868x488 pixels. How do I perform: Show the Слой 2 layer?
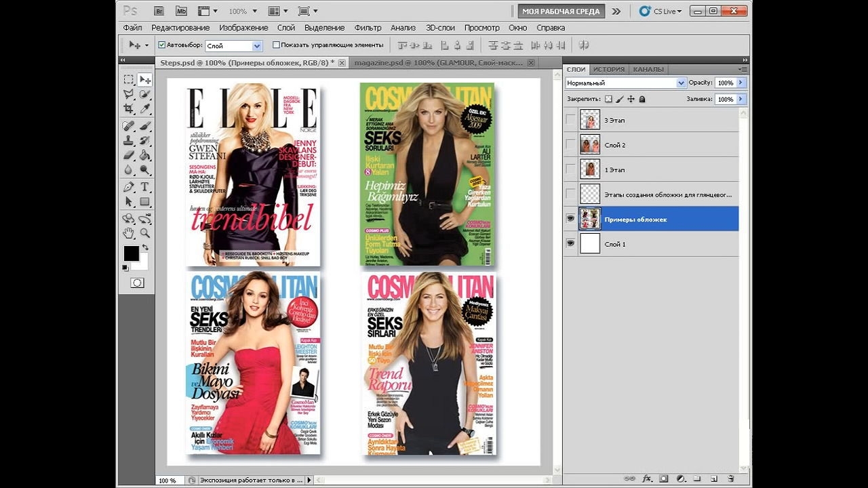[x=570, y=145]
